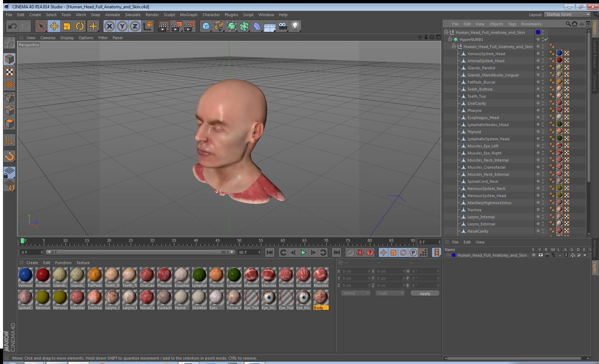Enable Axis modification mode
The height and width of the screenshot is (364, 599).
[x=9, y=140]
